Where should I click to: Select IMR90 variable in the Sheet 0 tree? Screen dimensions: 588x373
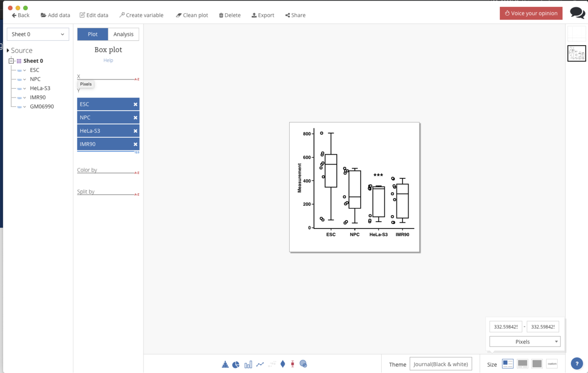pyautogui.click(x=38, y=98)
